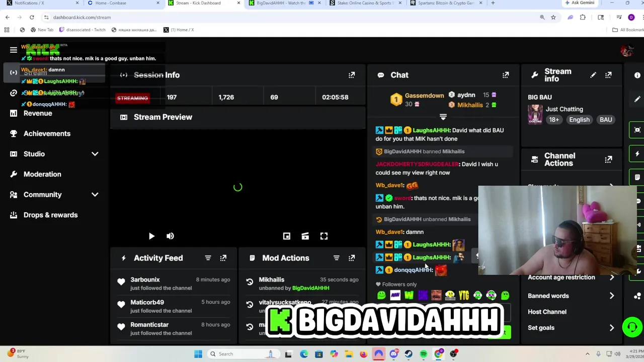644x362 pixels.
Task: Insert the green frog emote into chat
Action: click(x=381, y=296)
